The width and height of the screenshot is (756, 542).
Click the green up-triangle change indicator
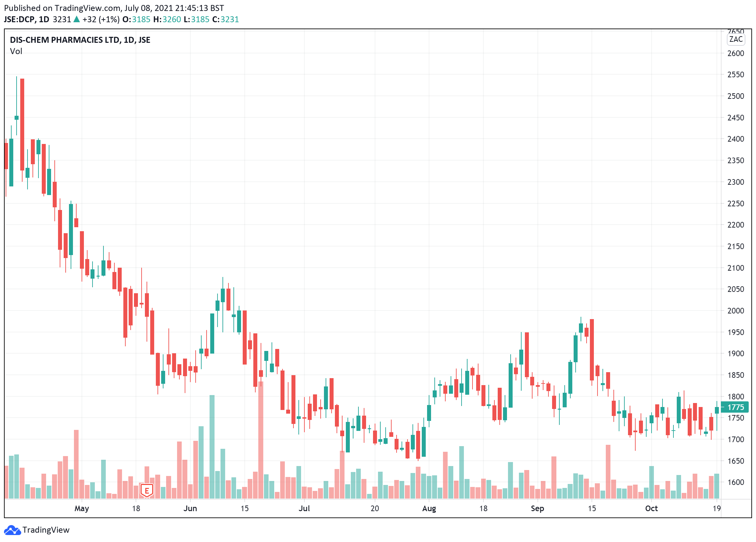coord(77,19)
